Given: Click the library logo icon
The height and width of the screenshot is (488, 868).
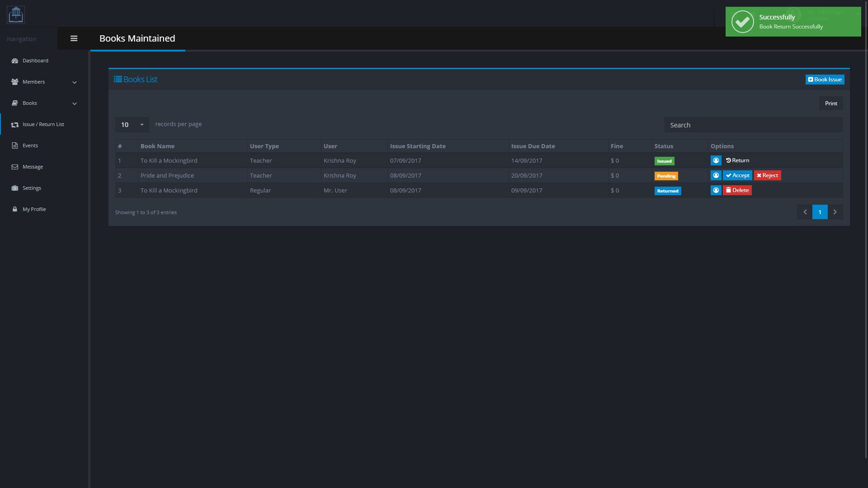Looking at the screenshot, I should click(16, 15).
